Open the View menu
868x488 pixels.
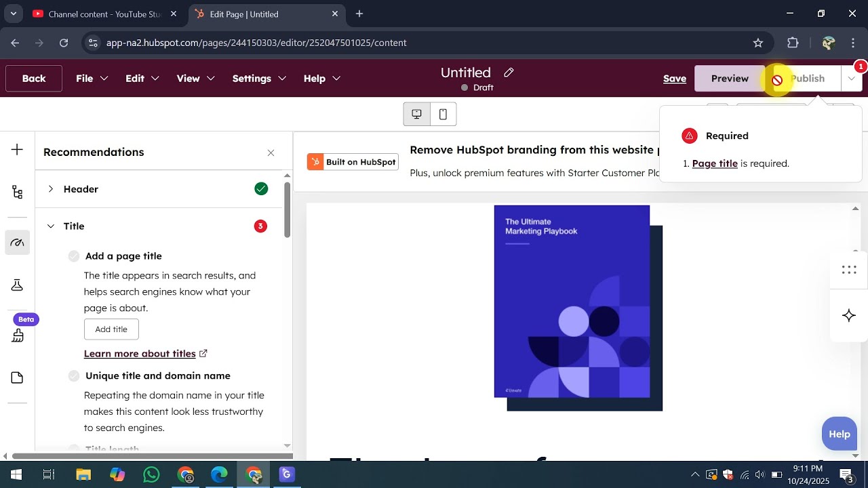tap(196, 79)
